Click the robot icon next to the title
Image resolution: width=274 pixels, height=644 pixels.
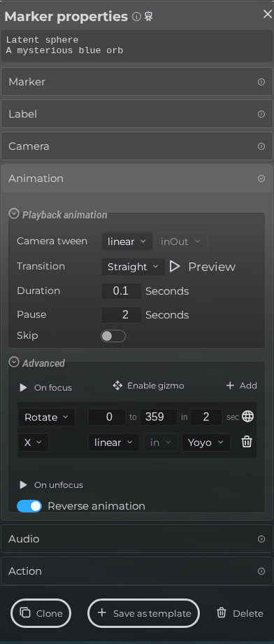pos(148,16)
